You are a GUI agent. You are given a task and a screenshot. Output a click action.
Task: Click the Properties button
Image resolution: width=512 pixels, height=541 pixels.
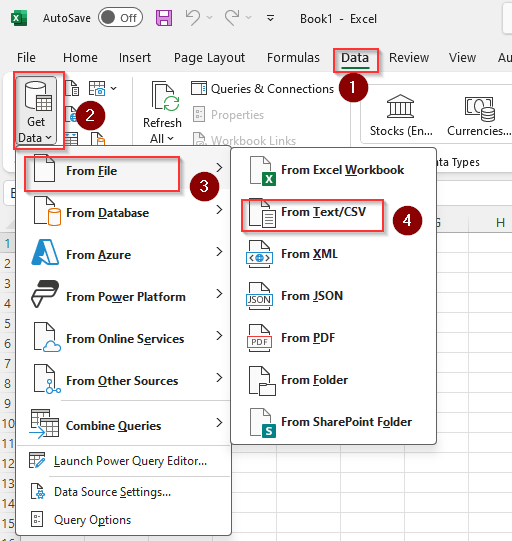[228, 114]
